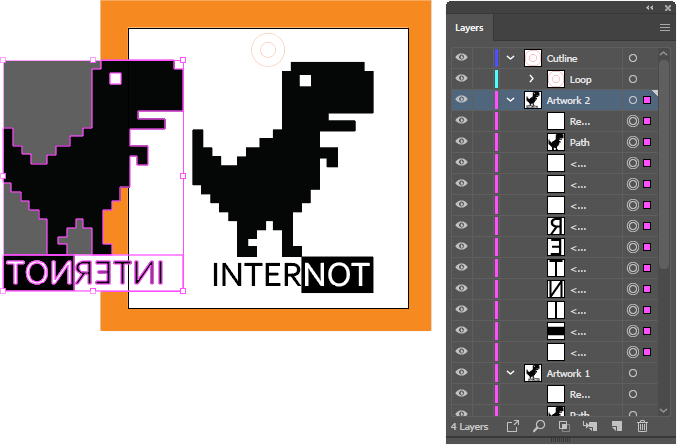This screenshot has width=677, height=445.
Task: Select the "Loop" sublayer name
Action: pyautogui.click(x=580, y=79)
